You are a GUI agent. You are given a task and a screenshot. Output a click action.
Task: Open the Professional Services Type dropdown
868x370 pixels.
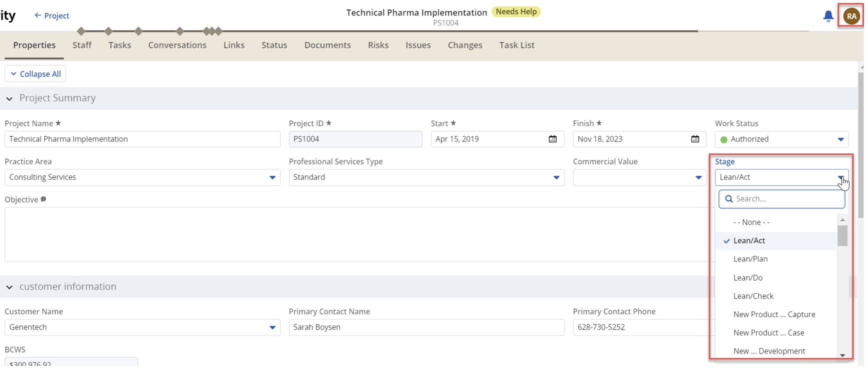(x=556, y=177)
